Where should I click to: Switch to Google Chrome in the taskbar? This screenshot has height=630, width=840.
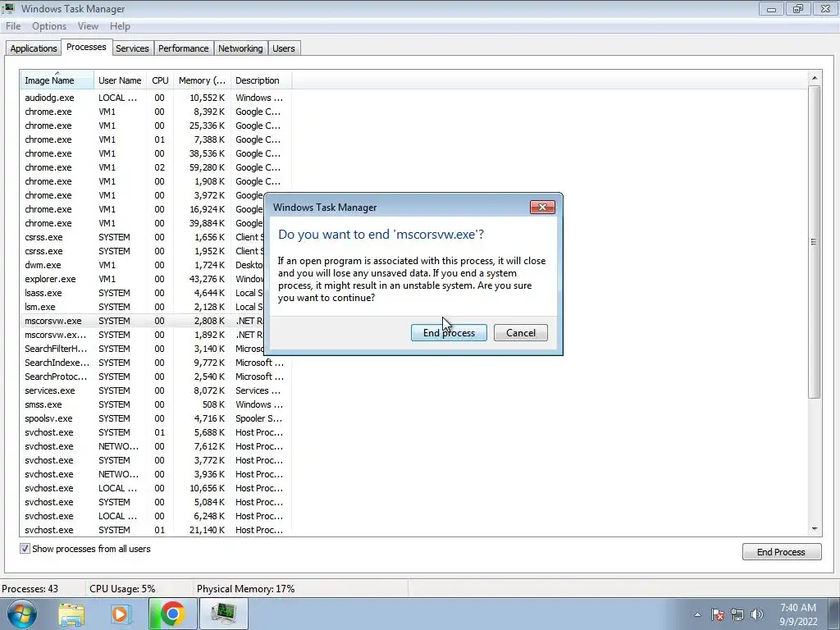click(x=172, y=614)
